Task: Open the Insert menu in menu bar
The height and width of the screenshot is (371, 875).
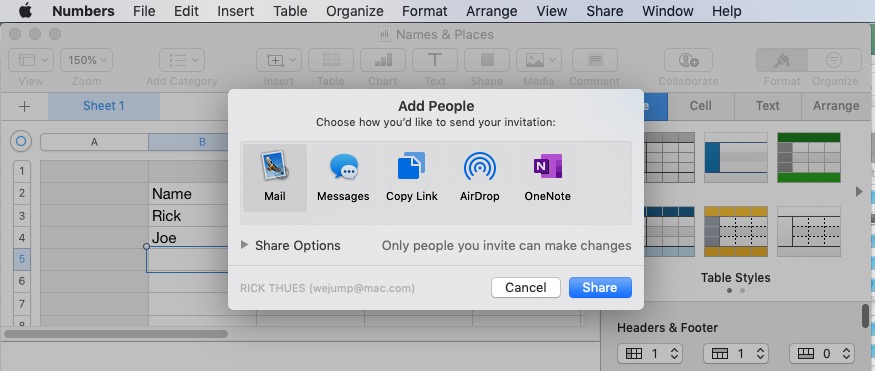Action: coord(236,11)
